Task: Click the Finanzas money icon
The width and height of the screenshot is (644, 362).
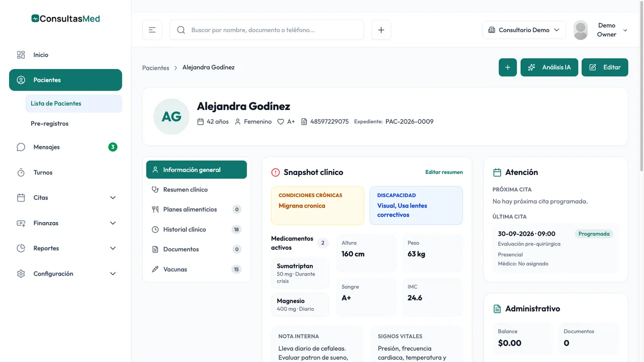Action: coord(21,223)
